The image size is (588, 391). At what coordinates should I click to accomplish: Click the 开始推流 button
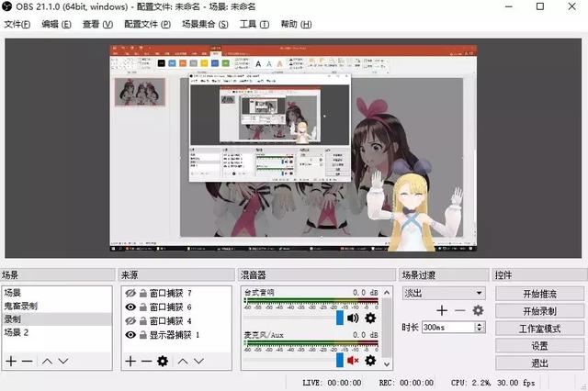click(x=539, y=294)
